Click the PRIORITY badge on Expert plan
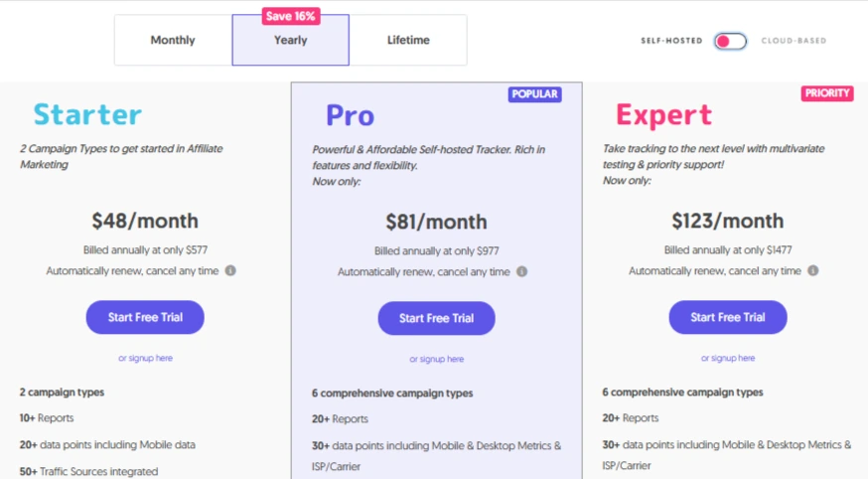 [x=827, y=93]
